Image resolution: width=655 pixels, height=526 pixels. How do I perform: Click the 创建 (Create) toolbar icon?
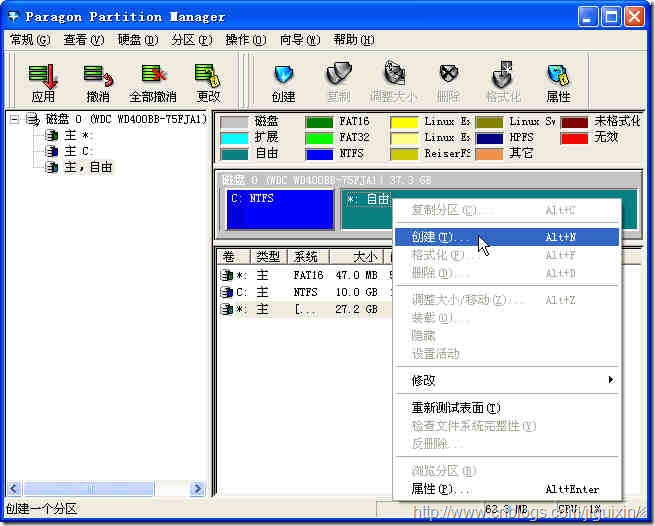point(284,75)
